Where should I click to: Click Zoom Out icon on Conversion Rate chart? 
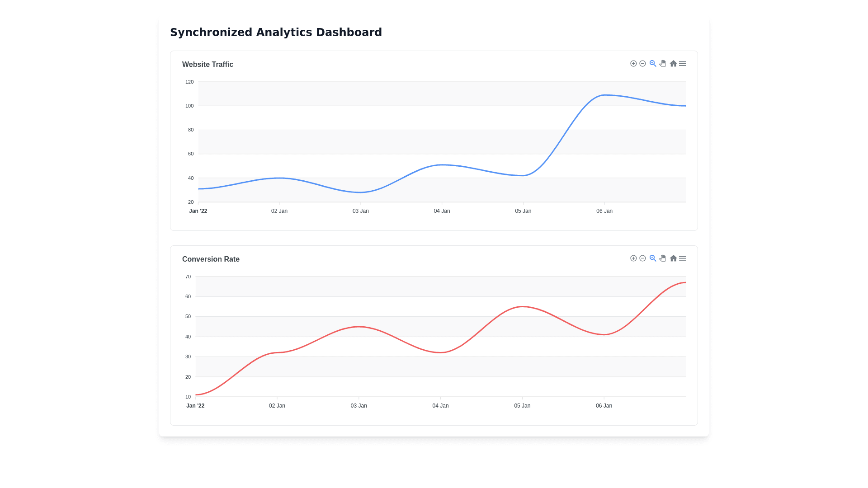point(642,258)
